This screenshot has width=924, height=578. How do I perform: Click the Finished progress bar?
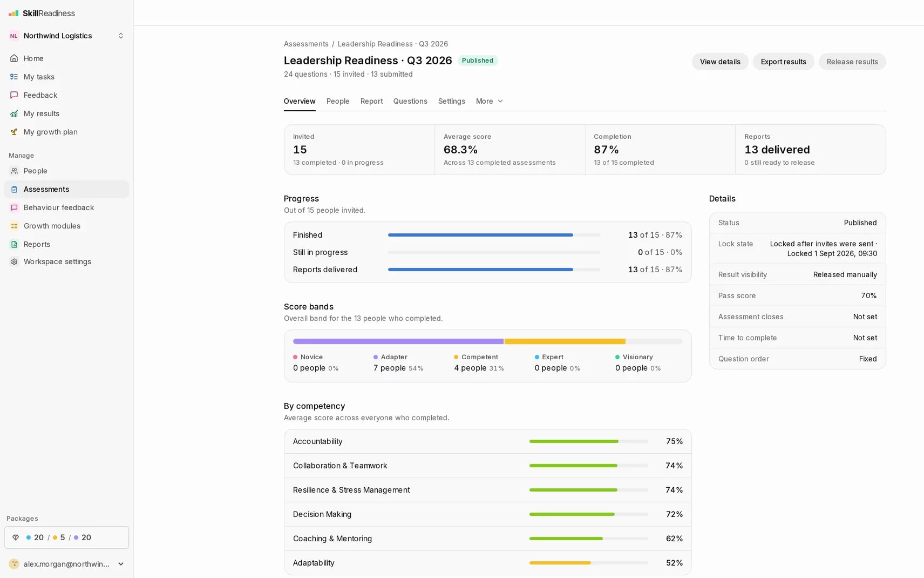click(x=494, y=235)
